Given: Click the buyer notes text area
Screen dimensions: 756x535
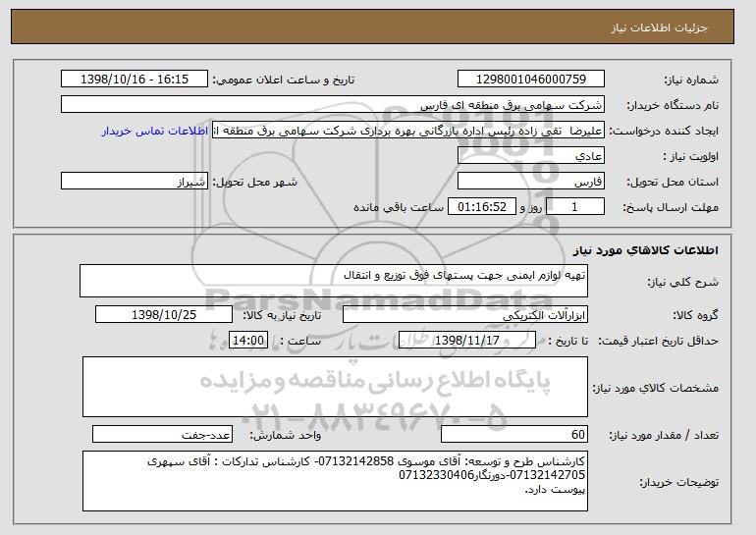Looking at the screenshot, I should pos(335,481).
